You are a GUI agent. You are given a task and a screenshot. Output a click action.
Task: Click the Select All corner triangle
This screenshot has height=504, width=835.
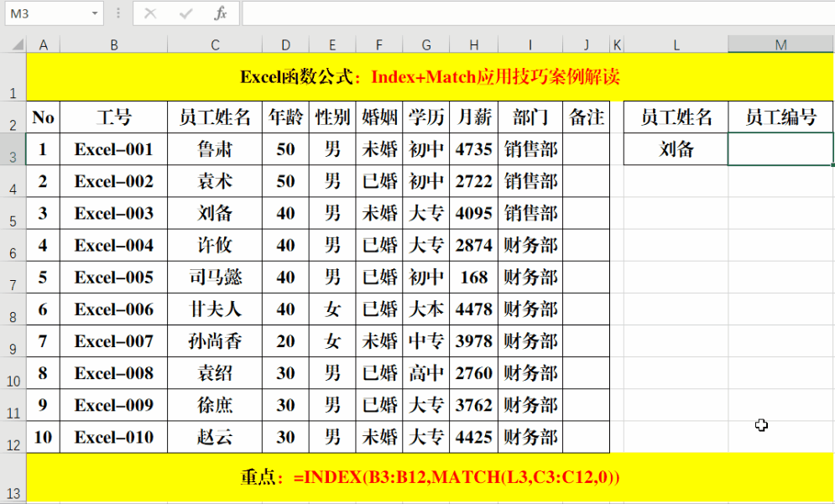click(x=17, y=44)
